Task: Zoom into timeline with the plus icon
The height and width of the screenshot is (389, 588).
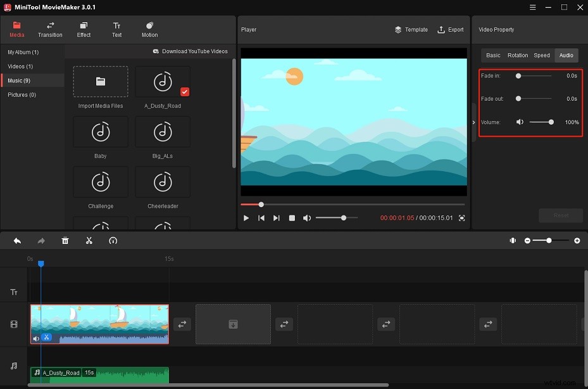Action: pos(577,241)
